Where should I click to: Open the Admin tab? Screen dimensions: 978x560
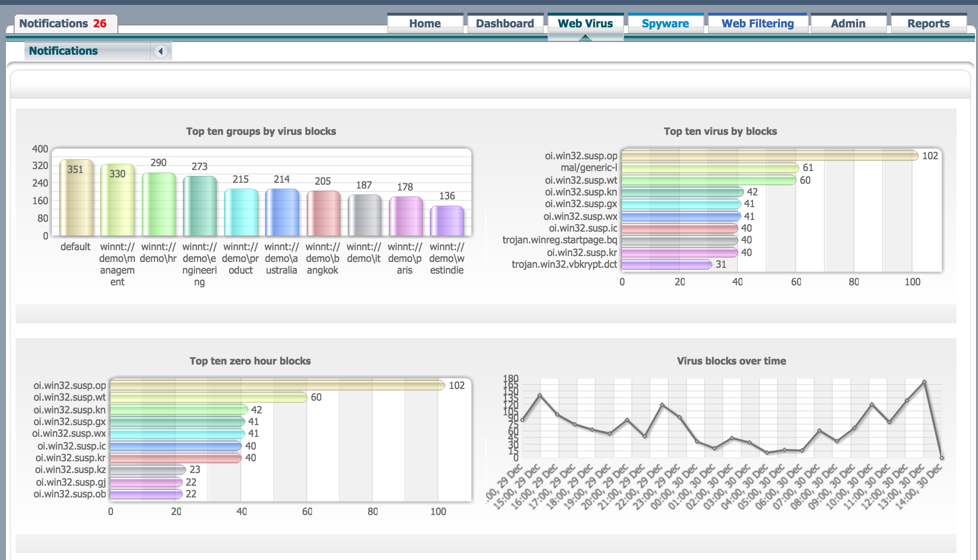(848, 23)
